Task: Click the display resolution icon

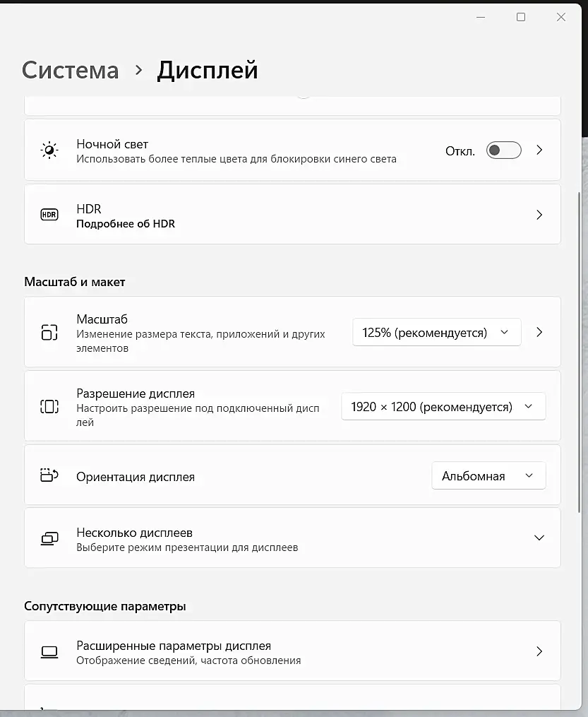Action: [49, 406]
